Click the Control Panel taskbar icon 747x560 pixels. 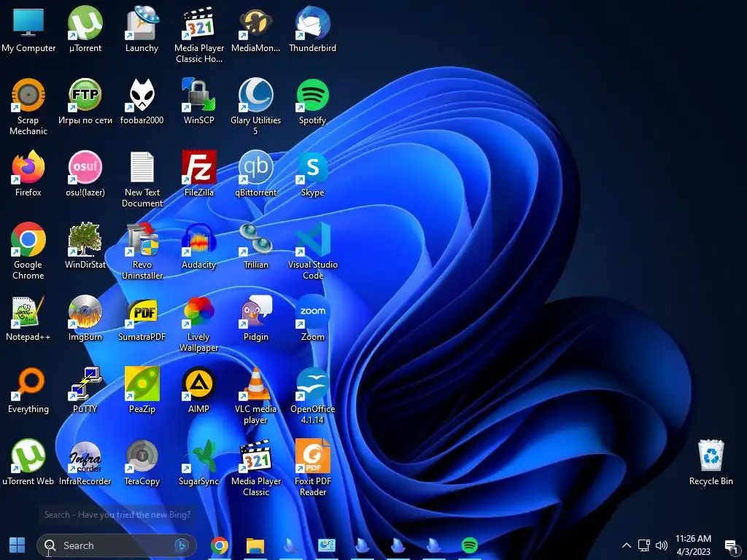tap(326, 545)
